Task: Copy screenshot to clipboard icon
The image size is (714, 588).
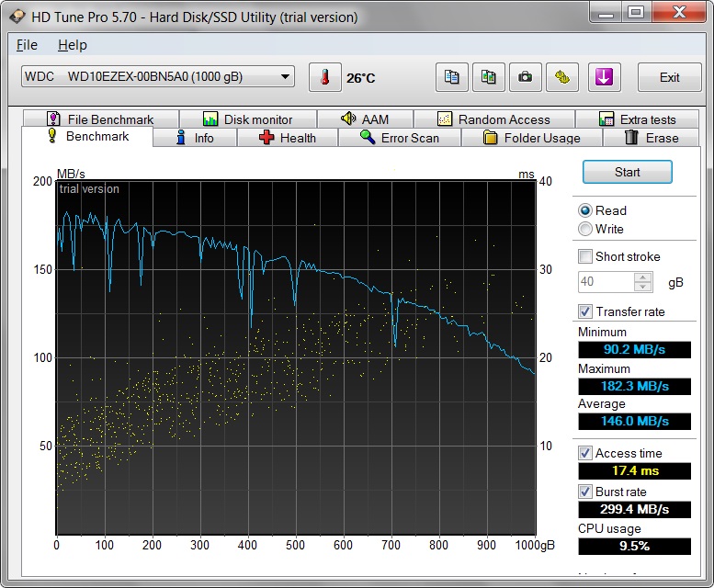Action: tap(488, 77)
